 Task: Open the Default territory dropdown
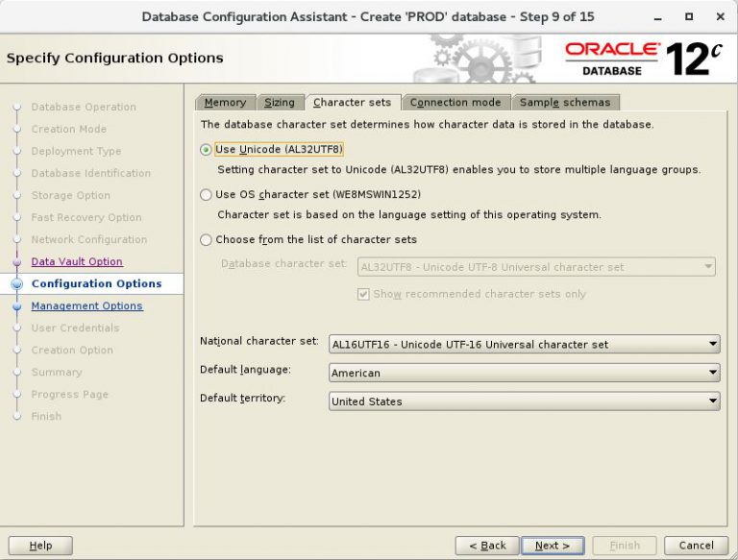click(x=524, y=402)
